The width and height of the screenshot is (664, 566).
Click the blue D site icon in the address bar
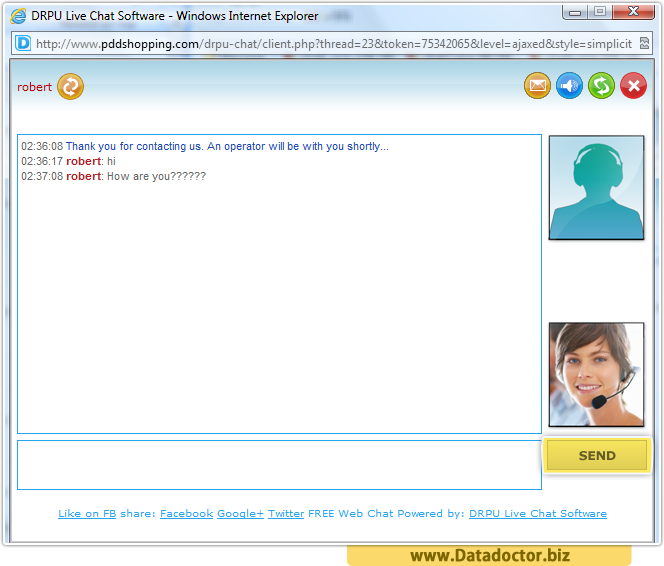click(x=23, y=44)
